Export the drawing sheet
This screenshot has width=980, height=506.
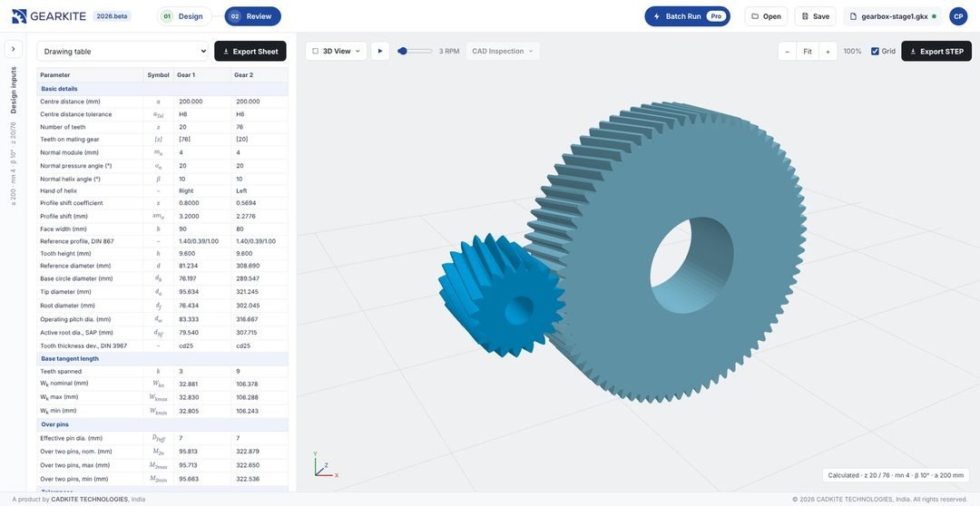click(250, 51)
